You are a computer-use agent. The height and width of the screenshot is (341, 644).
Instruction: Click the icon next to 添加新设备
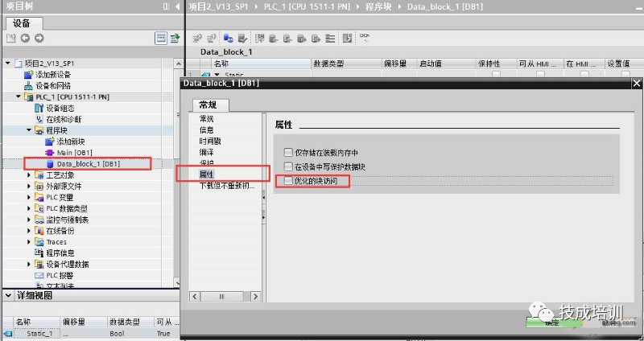tap(28, 74)
